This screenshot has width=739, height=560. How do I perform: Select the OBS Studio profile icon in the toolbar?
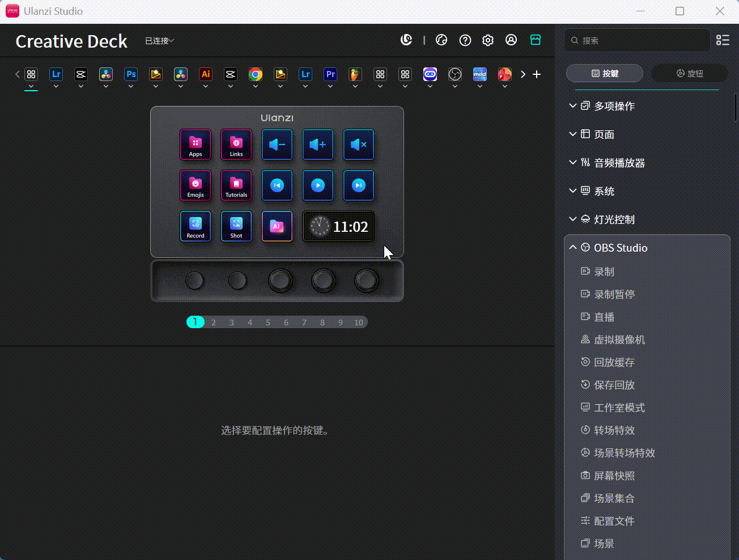pos(455,74)
